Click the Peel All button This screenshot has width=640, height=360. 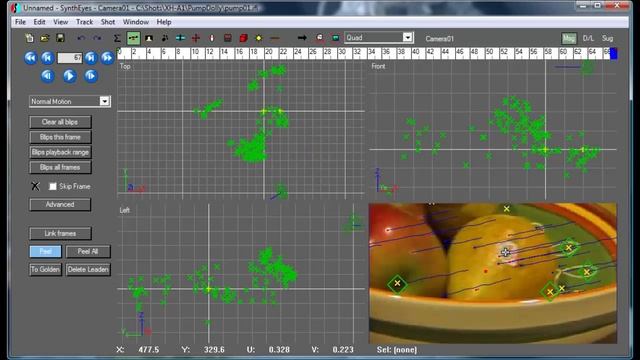[x=88, y=251]
